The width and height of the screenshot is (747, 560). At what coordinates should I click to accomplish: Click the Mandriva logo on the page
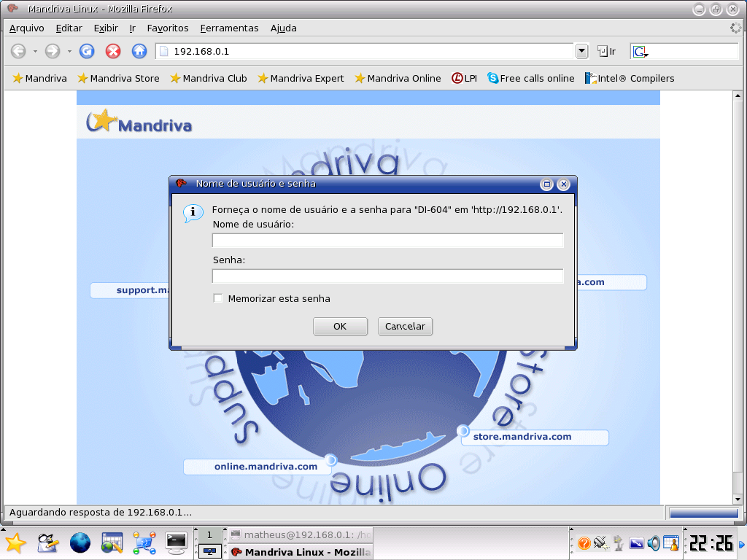139,122
